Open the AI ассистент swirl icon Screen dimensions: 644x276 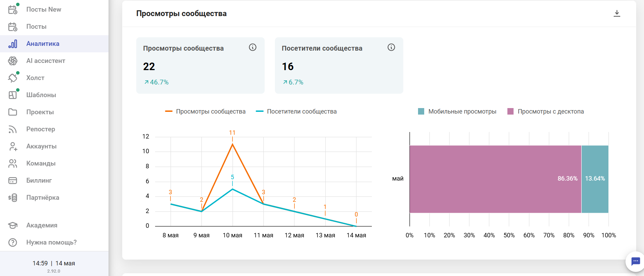13,61
